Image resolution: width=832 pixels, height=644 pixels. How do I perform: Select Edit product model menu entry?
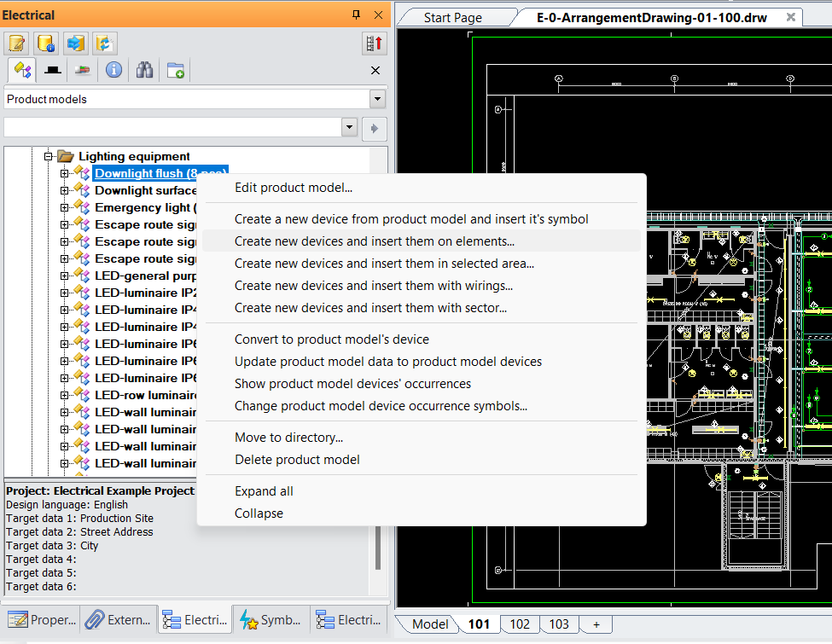coord(294,188)
